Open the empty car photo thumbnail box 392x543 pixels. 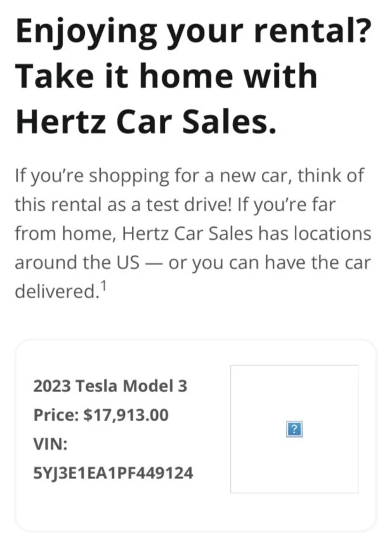pyautogui.click(x=294, y=429)
